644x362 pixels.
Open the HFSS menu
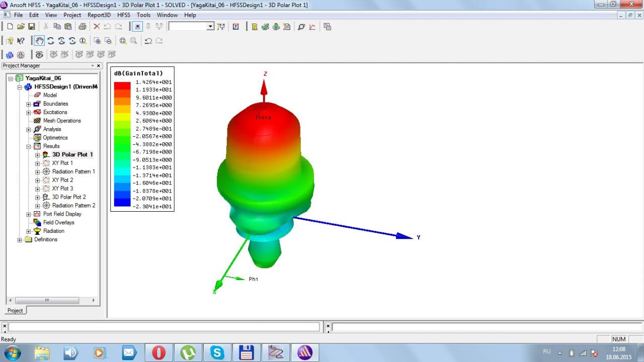pos(123,15)
